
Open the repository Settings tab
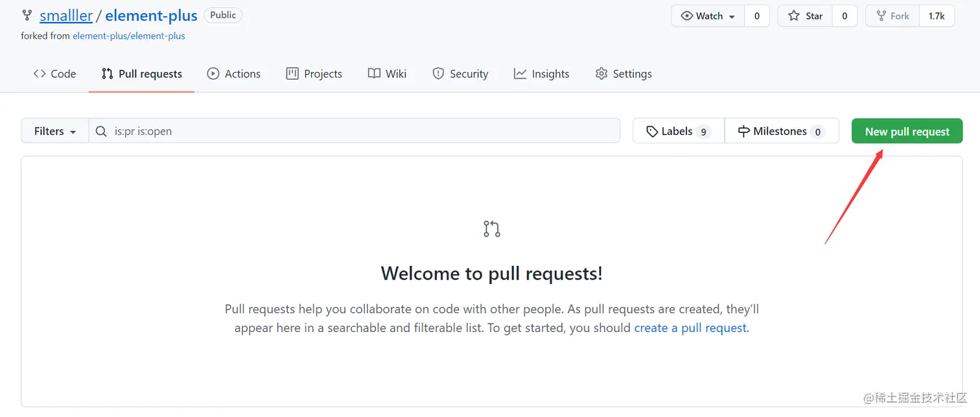click(624, 74)
